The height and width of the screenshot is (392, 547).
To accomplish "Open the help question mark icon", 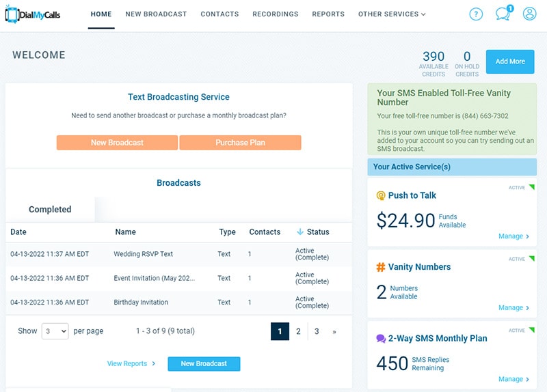I will 476,14.
